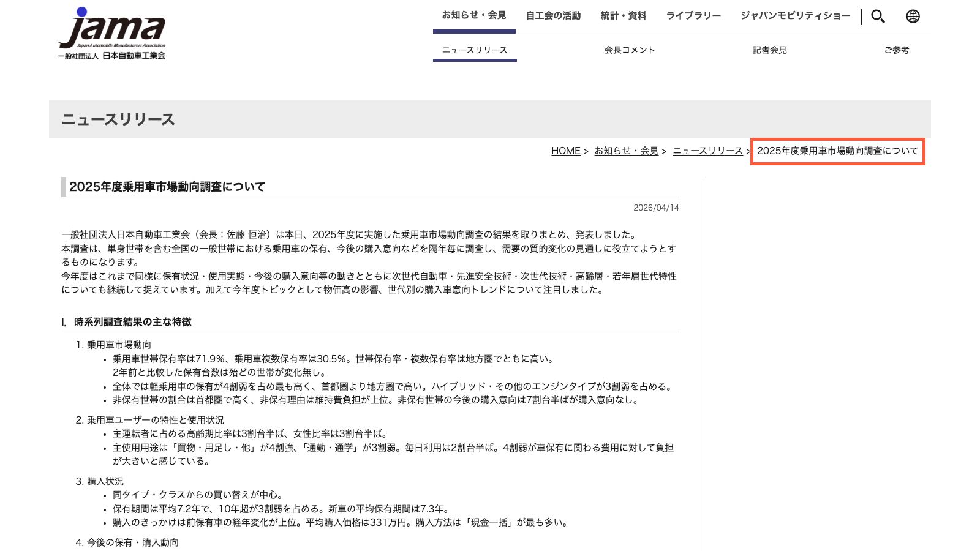This screenshot has height=551, width=980.
Task: Click the JAMA logo
Action: pyautogui.click(x=112, y=34)
